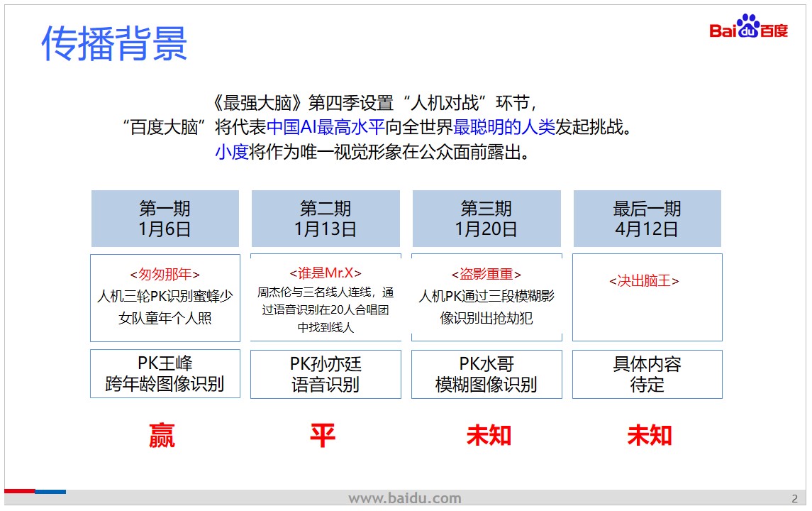This screenshot has height=511, width=812.
Task: Click the blue 小度 word
Action: click(232, 153)
